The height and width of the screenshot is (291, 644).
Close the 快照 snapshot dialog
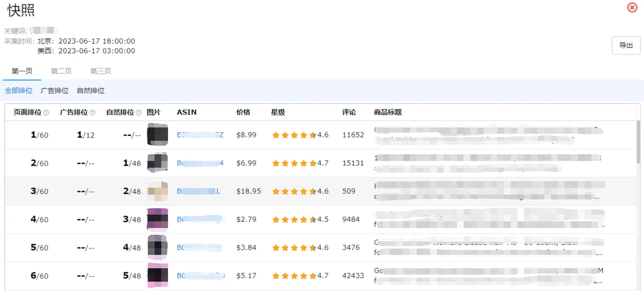(x=632, y=8)
